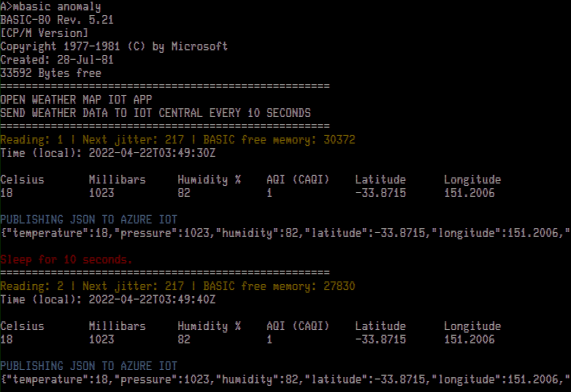Click the '33592 Bytes free' text

click(50, 73)
